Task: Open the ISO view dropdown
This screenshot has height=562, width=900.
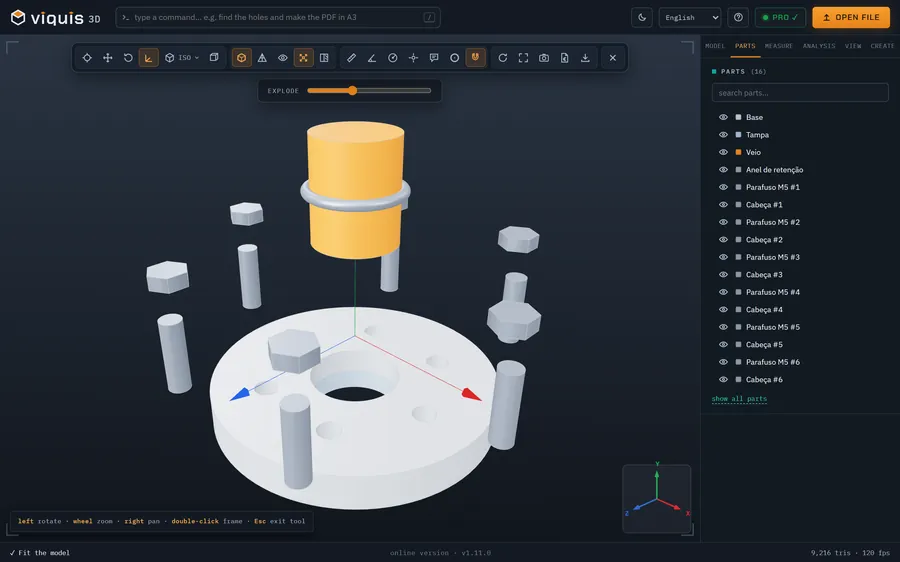Action: click(182, 58)
